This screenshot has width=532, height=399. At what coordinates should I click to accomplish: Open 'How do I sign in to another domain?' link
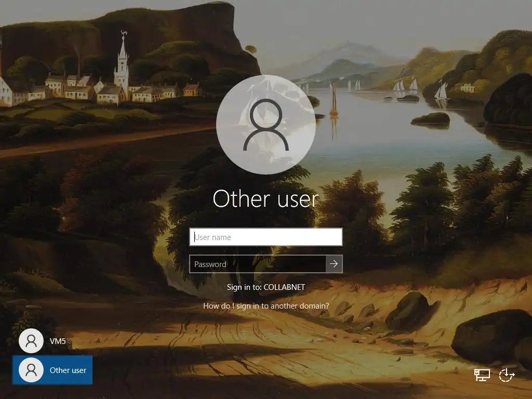point(266,305)
